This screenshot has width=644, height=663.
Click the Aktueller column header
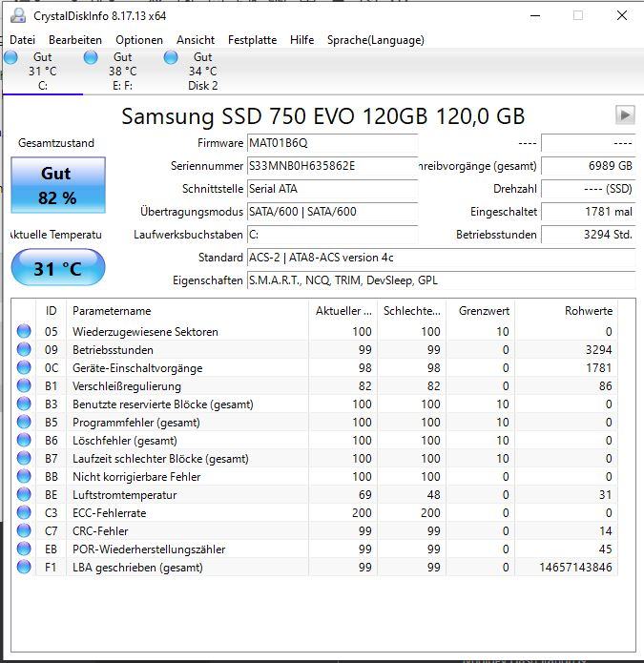(343, 311)
